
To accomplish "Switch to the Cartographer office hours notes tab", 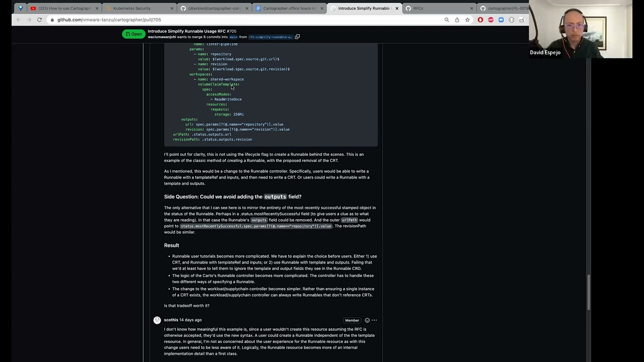I will [x=288, y=8].
